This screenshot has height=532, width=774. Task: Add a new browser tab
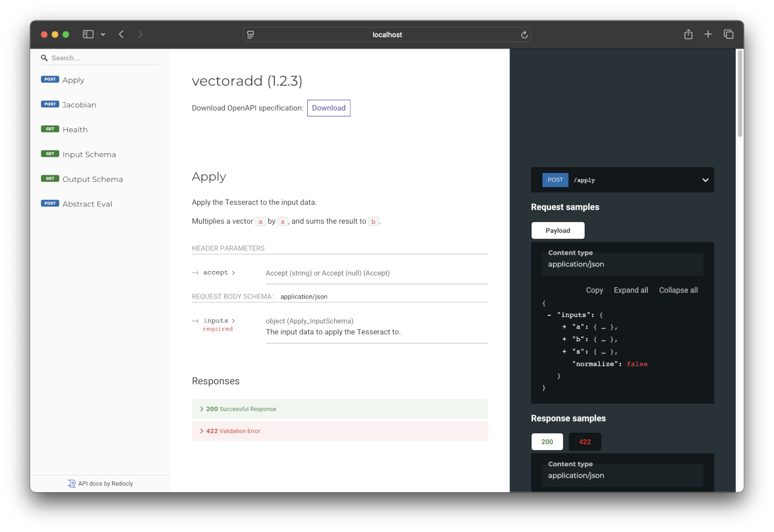708,34
